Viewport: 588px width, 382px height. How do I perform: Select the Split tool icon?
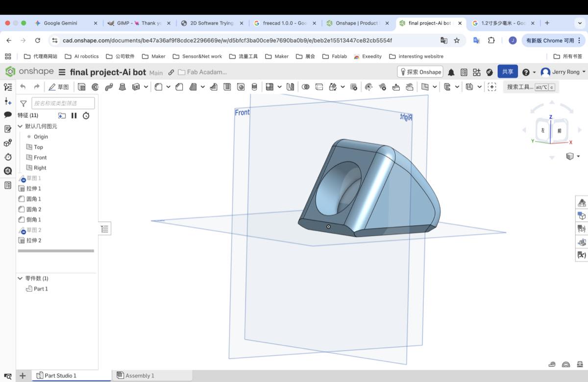(319, 87)
